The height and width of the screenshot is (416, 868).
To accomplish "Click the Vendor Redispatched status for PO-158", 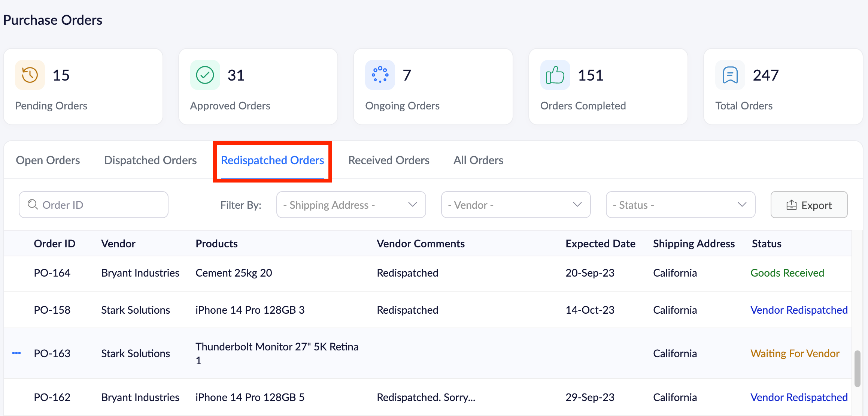I will [x=799, y=310].
